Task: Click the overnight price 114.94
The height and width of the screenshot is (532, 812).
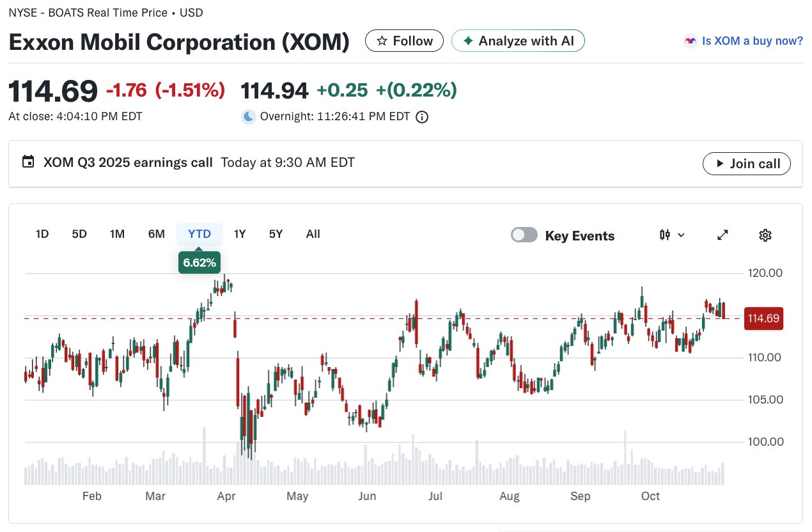Action: [274, 90]
